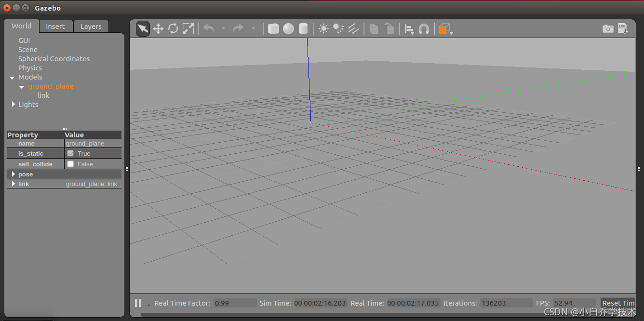Click the left panel splitter handle

pos(127,169)
